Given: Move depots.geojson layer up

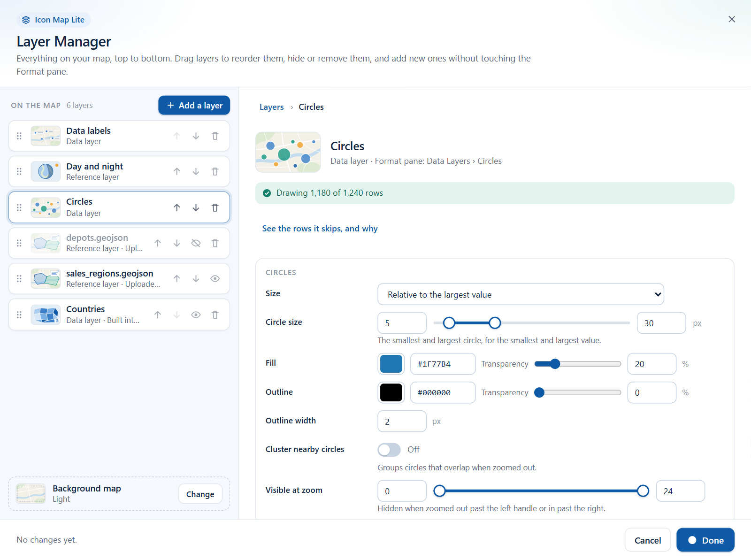Looking at the screenshot, I should click(x=158, y=243).
